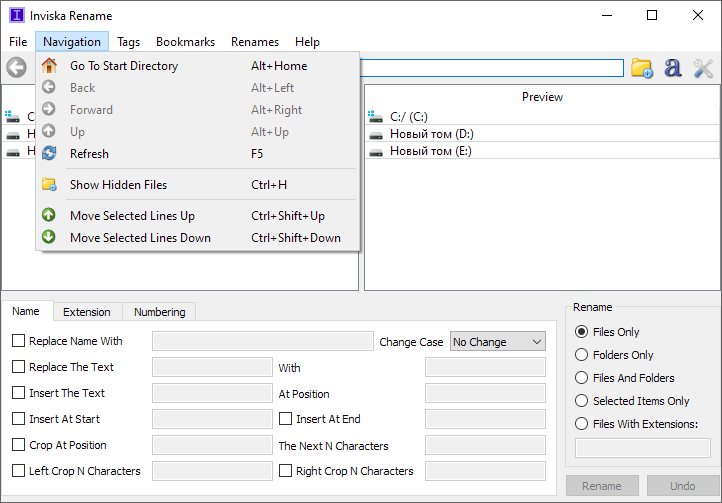Viewport: 722px width, 503px height.
Task: Click the blue letter 'a' toolbar icon
Action: coord(673,68)
